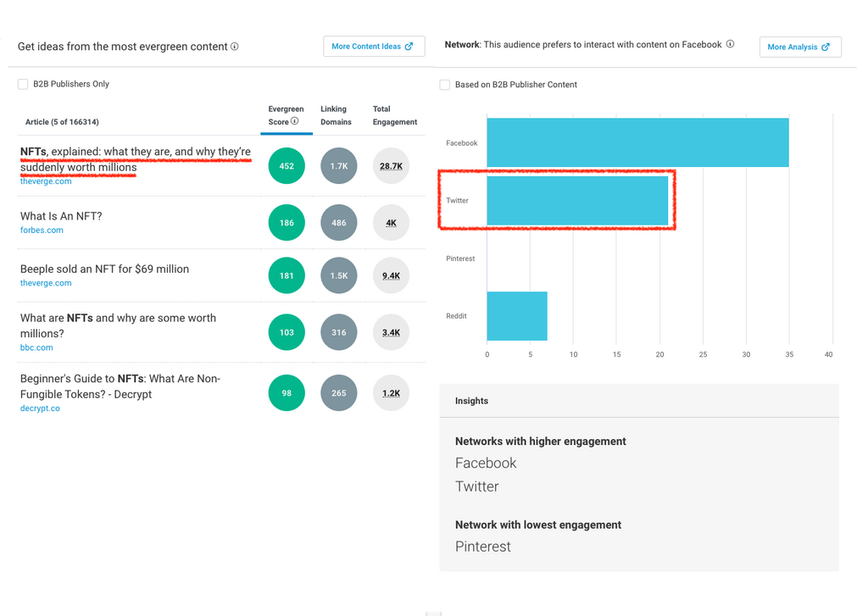868x616 pixels.
Task: Sort by Evergreen Score column header
Action: tap(285, 115)
